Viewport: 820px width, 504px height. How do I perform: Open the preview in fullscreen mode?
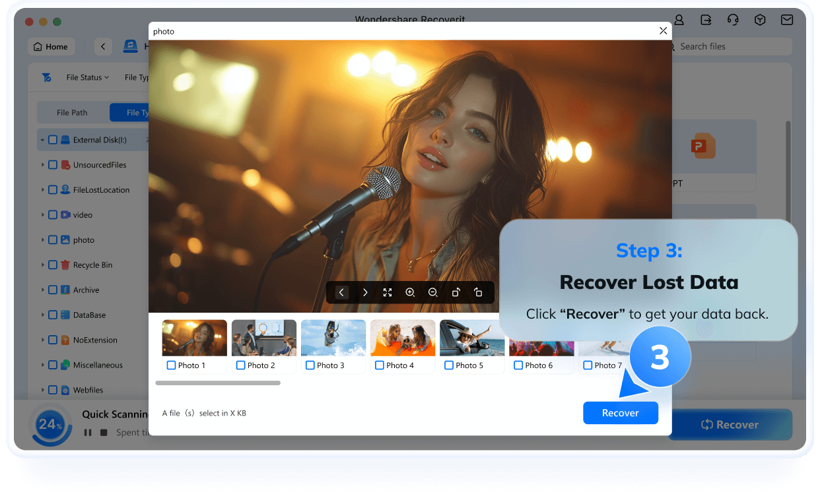(x=388, y=292)
